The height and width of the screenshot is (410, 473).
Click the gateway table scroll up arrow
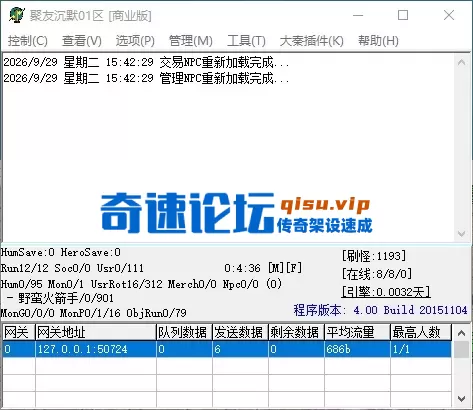point(462,332)
